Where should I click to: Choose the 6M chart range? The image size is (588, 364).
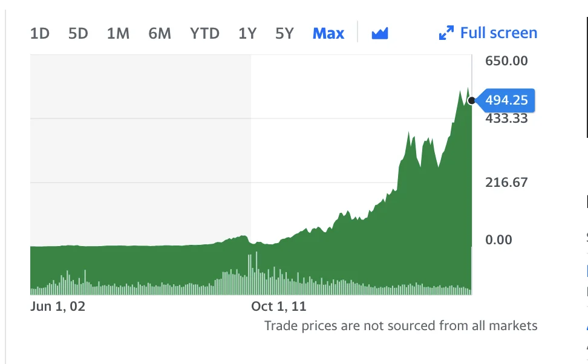click(x=160, y=33)
